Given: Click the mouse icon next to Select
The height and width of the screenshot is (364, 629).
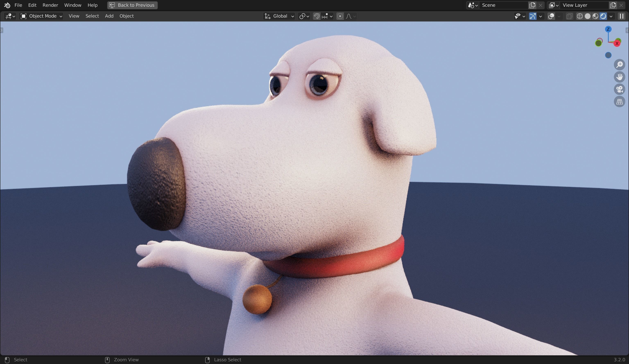Looking at the screenshot, I should (x=7, y=360).
